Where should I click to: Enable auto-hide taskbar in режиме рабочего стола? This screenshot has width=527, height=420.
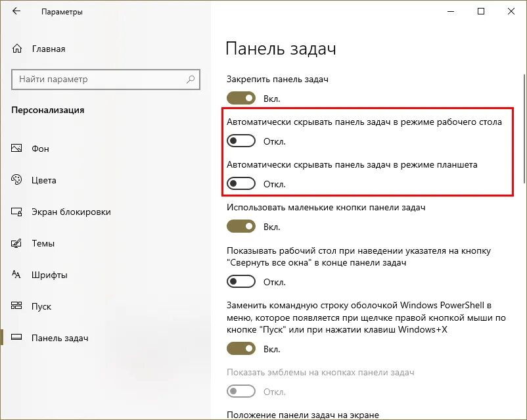(x=241, y=141)
